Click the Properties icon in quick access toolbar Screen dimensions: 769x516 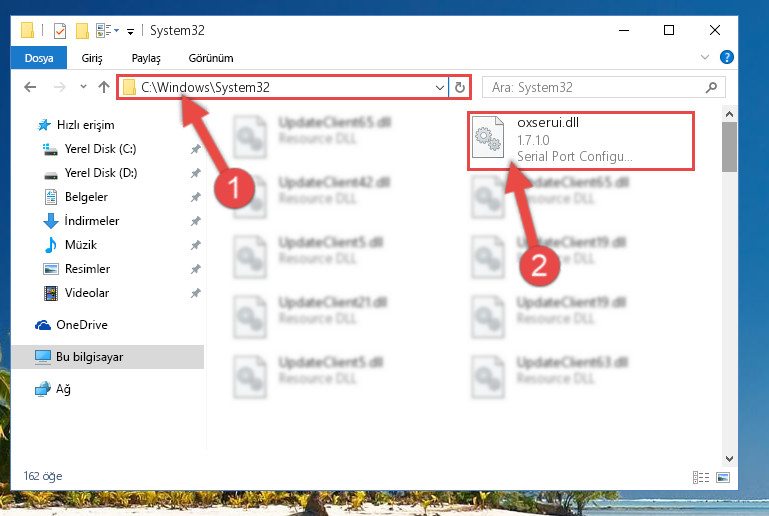point(60,30)
